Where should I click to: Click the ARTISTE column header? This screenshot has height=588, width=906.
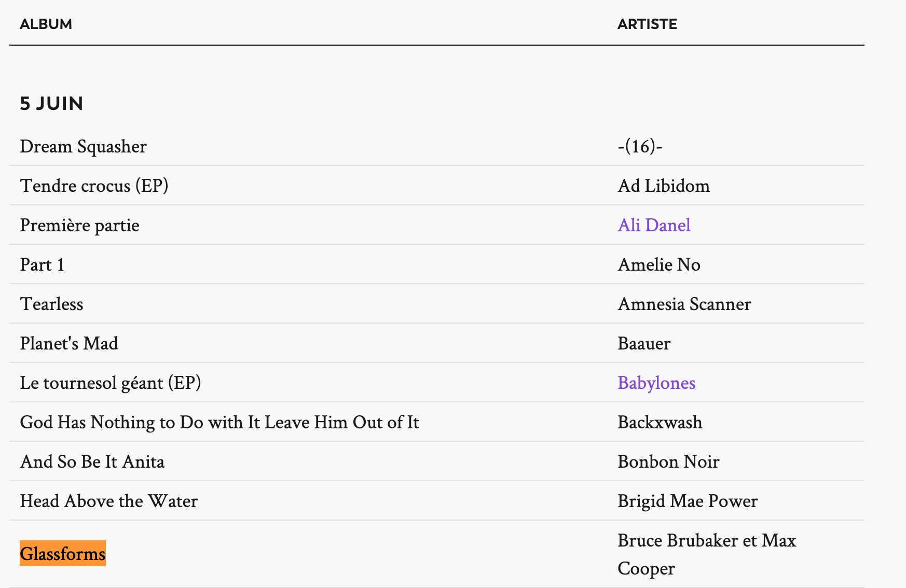647,24
